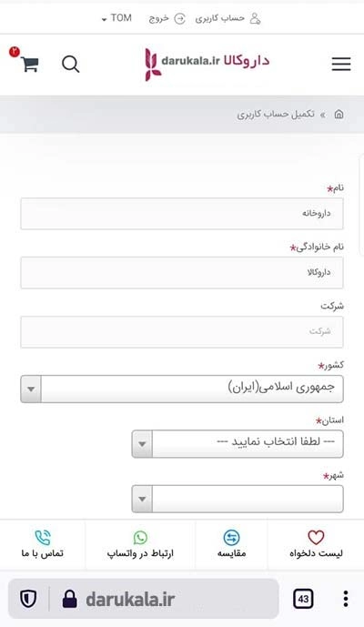
Task: Click the company (شرکت) input field
Action: [x=182, y=331]
